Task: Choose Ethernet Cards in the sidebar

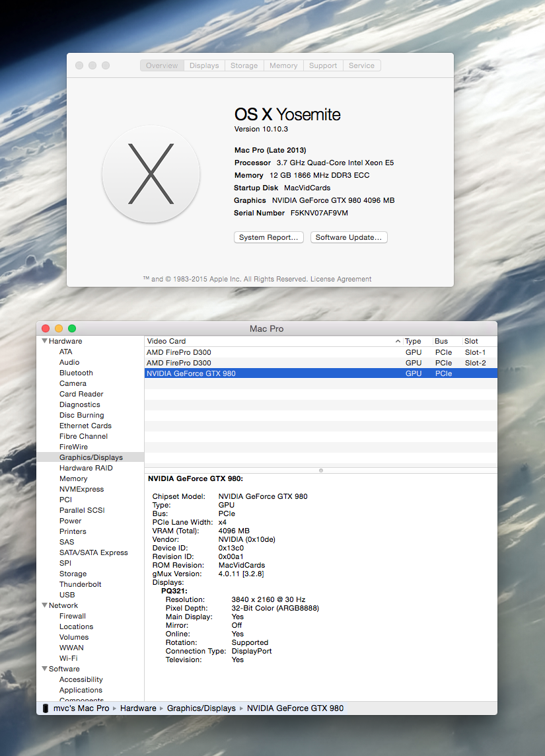Action: point(85,426)
